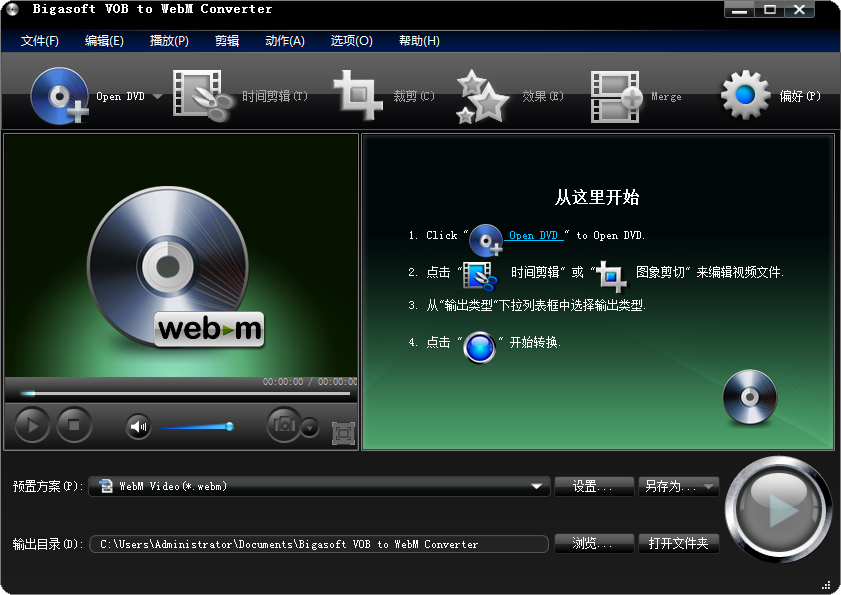This screenshot has height=595, width=841.
Task: Mute audio with the speaker icon
Action: 137,425
